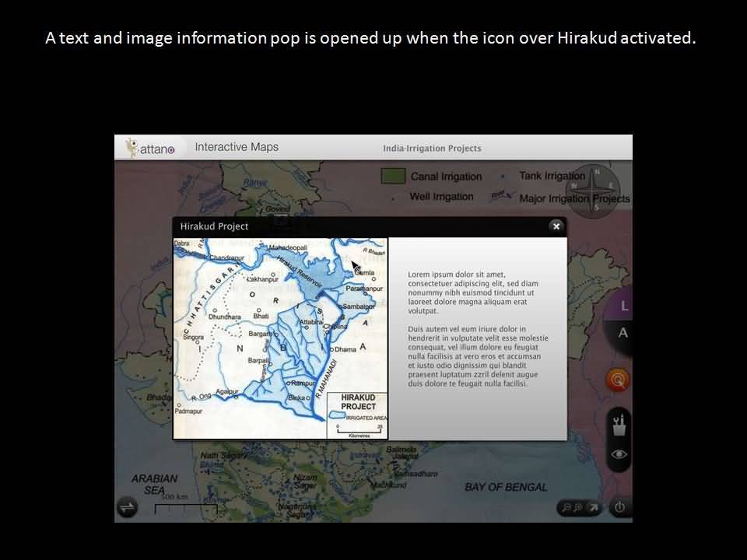The width and height of the screenshot is (747, 560).
Task: Select the purple L button
Action: click(623, 306)
